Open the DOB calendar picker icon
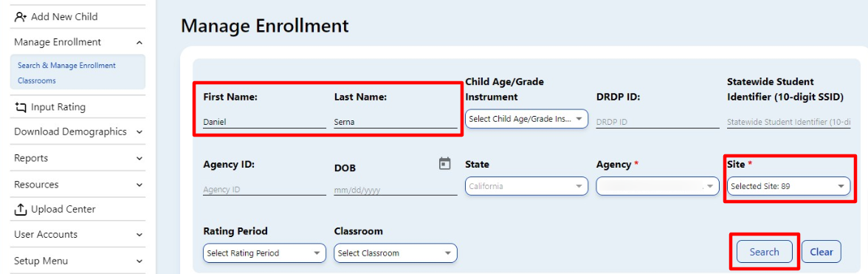Viewport: 868px width, 274px height. (444, 163)
